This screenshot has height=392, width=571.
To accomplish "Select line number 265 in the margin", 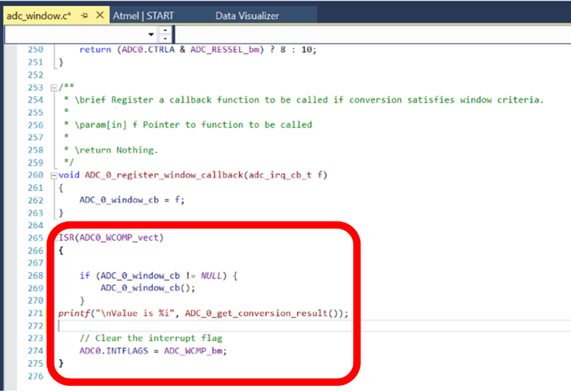I will coord(35,238).
